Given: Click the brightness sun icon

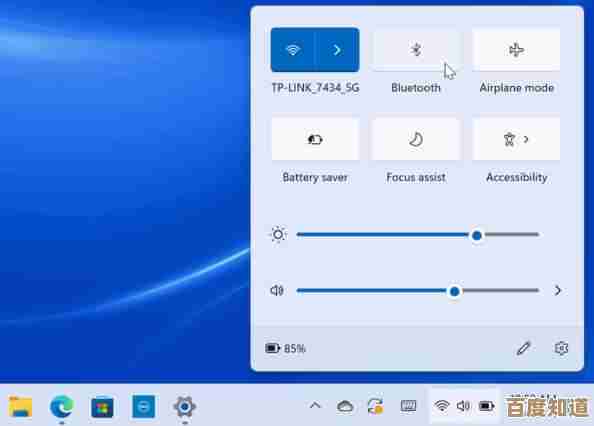Looking at the screenshot, I should click(x=278, y=235).
